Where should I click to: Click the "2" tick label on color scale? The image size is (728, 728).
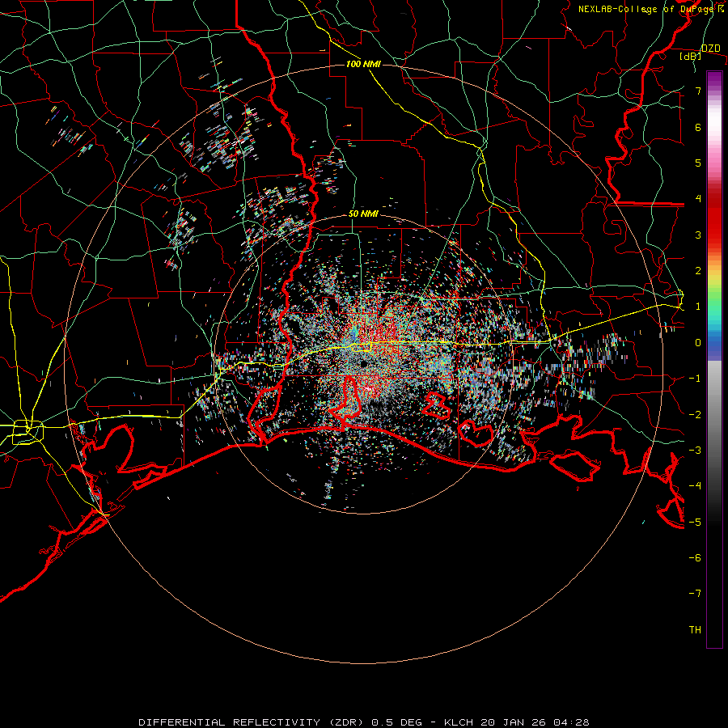pos(698,271)
